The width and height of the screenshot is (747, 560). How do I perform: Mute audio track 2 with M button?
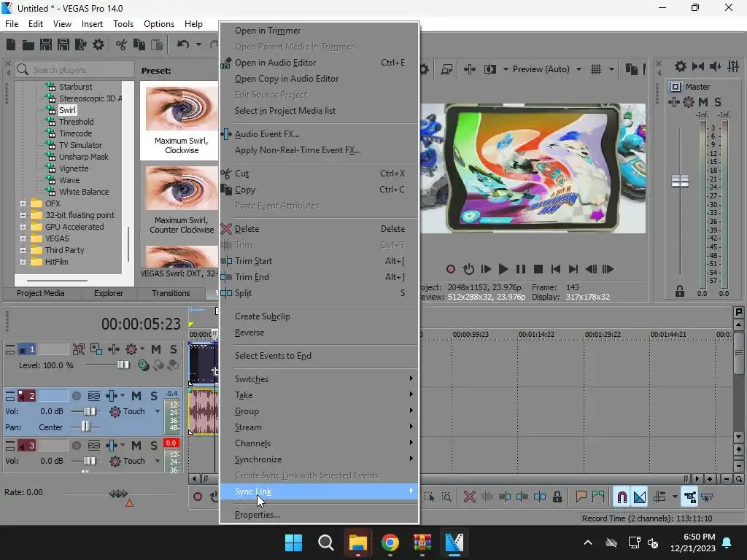(x=136, y=396)
